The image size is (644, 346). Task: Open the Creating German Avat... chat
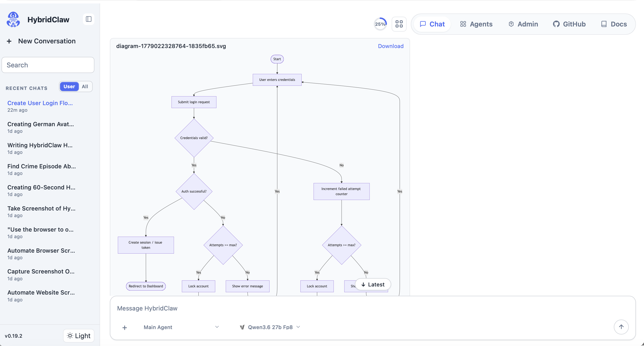(48, 127)
